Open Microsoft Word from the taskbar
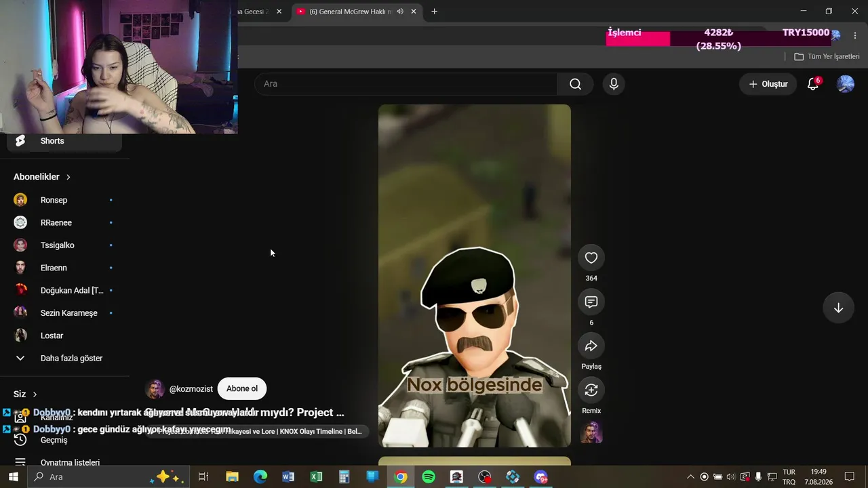The width and height of the screenshot is (868, 488). pos(288,477)
